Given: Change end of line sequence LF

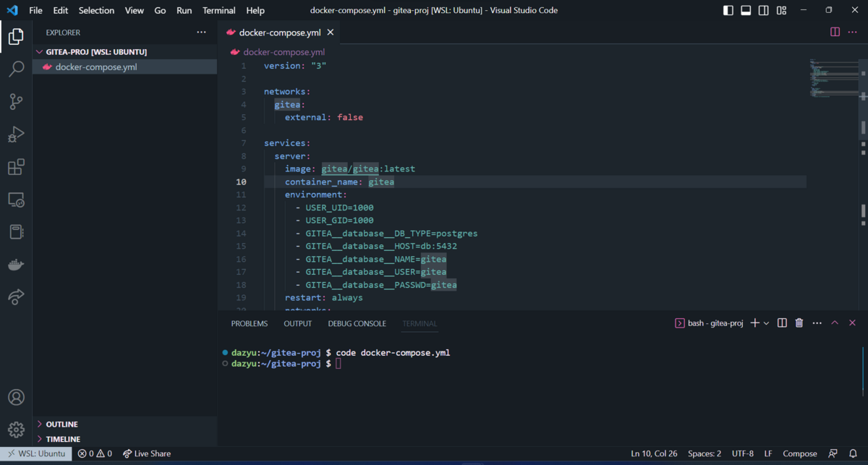Looking at the screenshot, I should coord(768,453).
